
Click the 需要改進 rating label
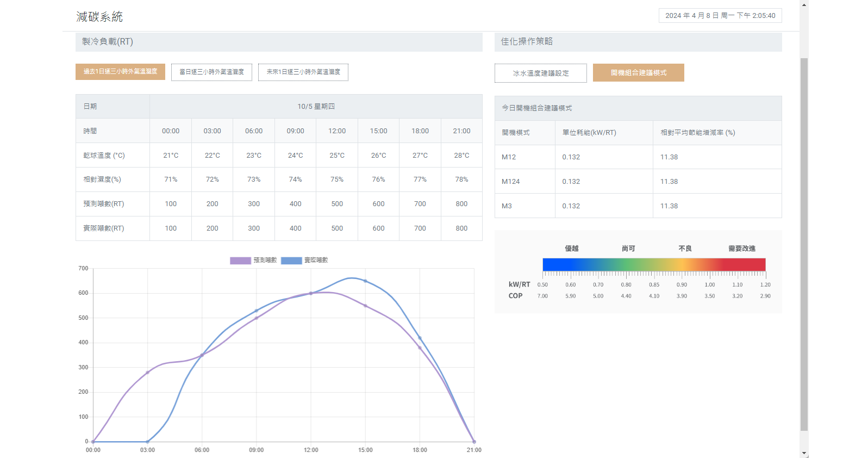pos(742,249)
